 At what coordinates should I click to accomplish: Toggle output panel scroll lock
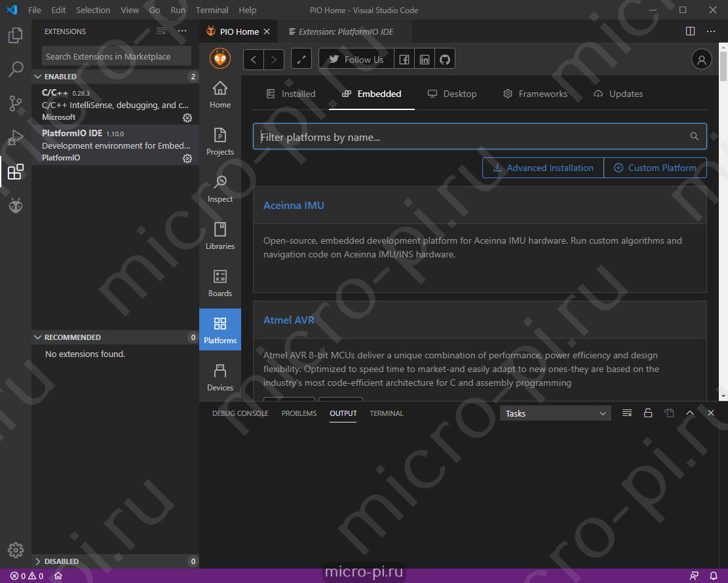[648, 413]
